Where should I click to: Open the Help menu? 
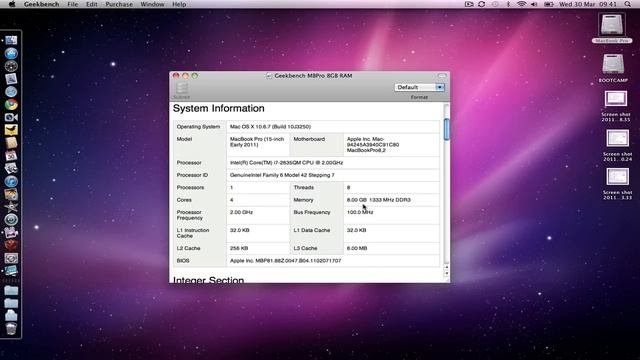(179, 4)
